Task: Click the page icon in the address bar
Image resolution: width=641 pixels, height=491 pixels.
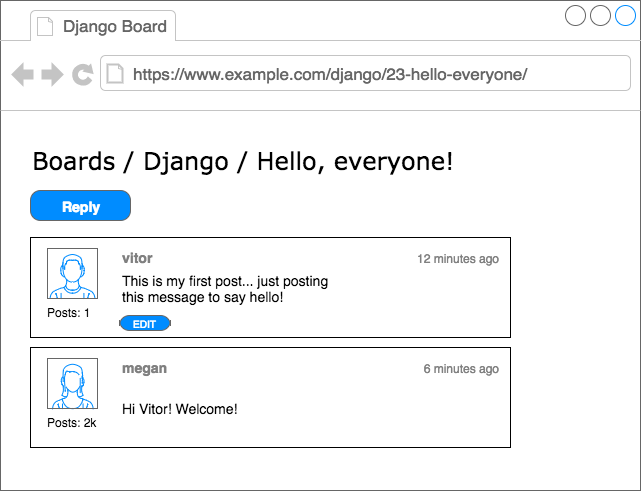Action: click(115, 74)
